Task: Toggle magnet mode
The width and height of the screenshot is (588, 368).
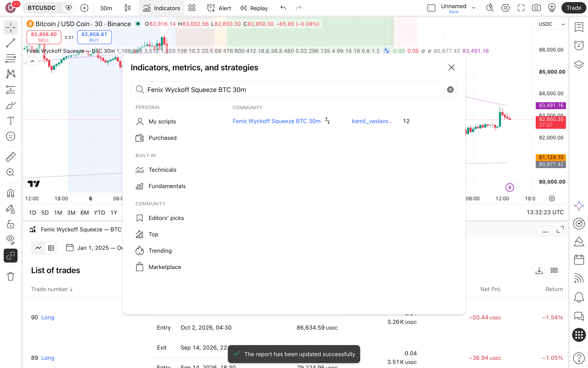Action: pyautogui.click(x=10, y=193)
